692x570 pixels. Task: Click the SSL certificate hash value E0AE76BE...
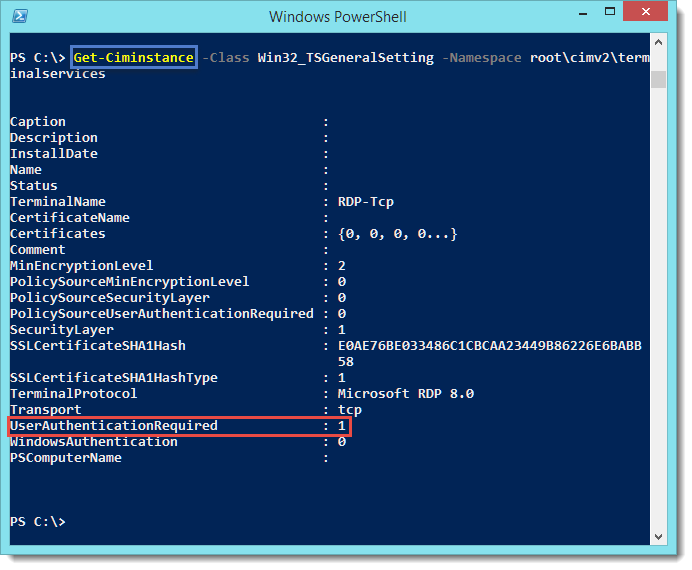(x=489, y=353)
